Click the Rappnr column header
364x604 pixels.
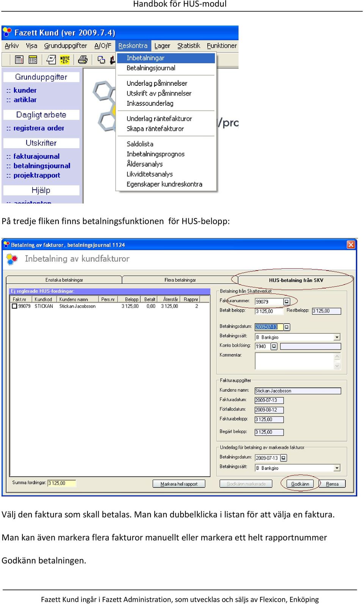[191, 300]
